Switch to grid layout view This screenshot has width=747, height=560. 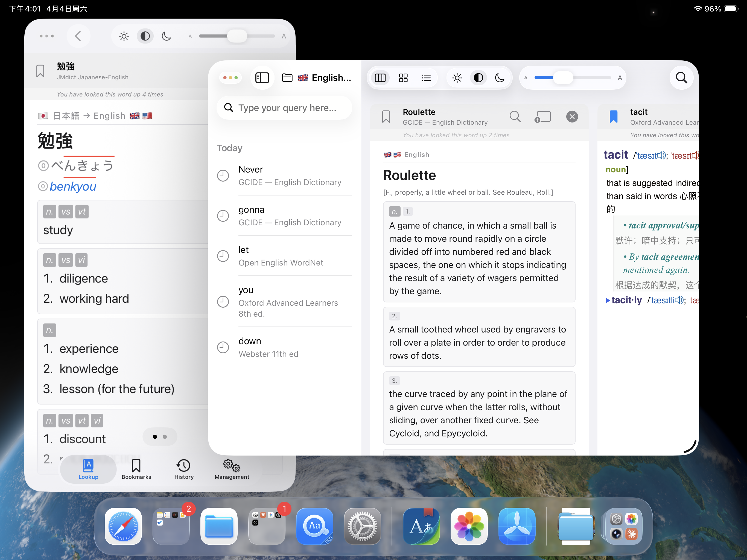pos(403,78)
